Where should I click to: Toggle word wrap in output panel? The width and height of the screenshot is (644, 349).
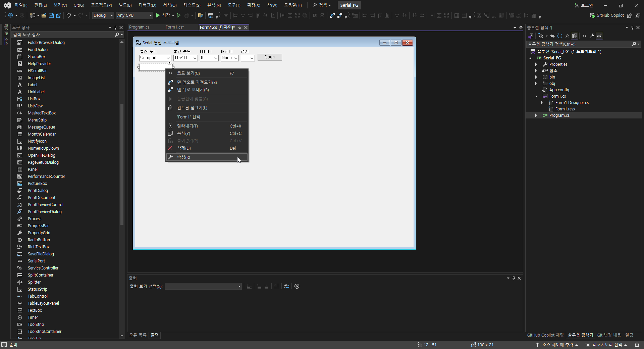click(x=287, y=286)
